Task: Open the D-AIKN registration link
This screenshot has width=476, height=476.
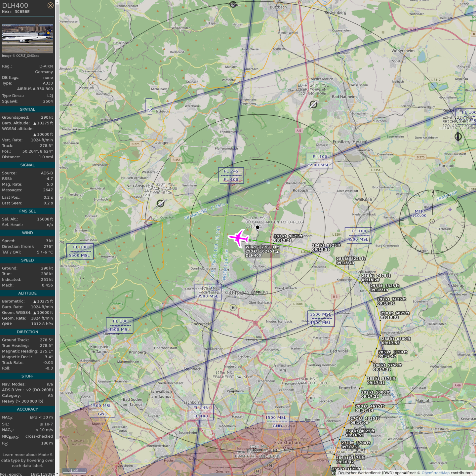Action: (46, 66)
